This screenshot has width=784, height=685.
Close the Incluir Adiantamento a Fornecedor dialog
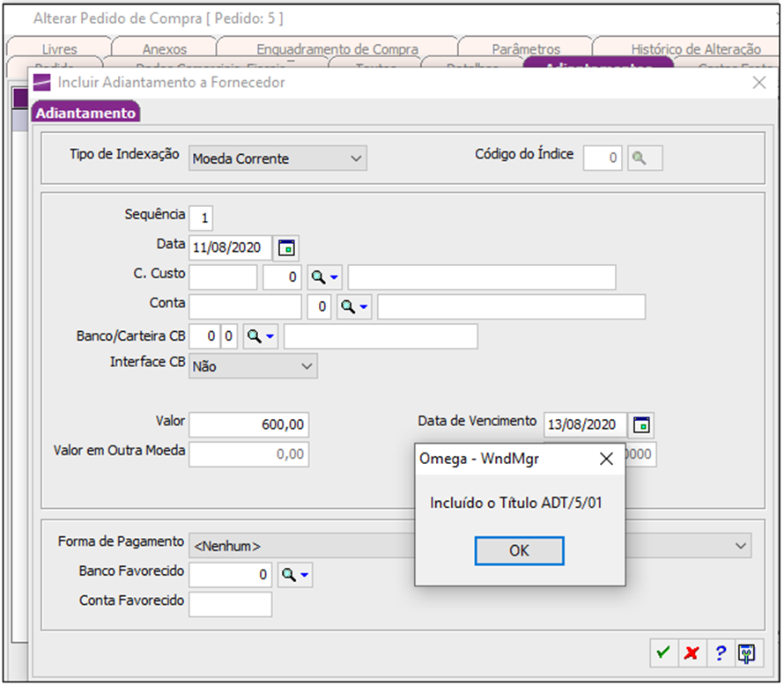[759, 83]
